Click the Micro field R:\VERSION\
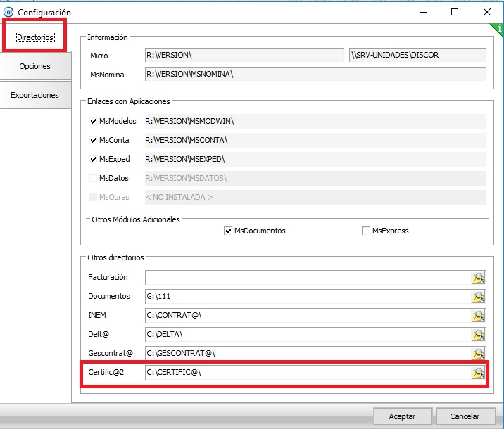 [244, 55]
